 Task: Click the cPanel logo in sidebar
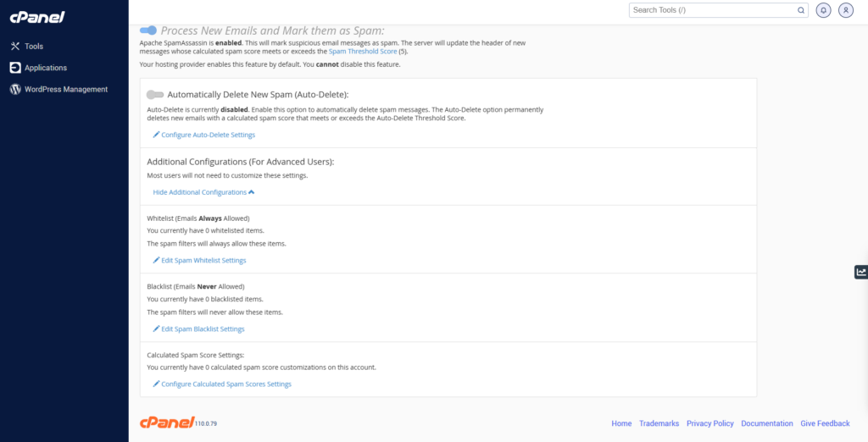(x=37, y=17)
